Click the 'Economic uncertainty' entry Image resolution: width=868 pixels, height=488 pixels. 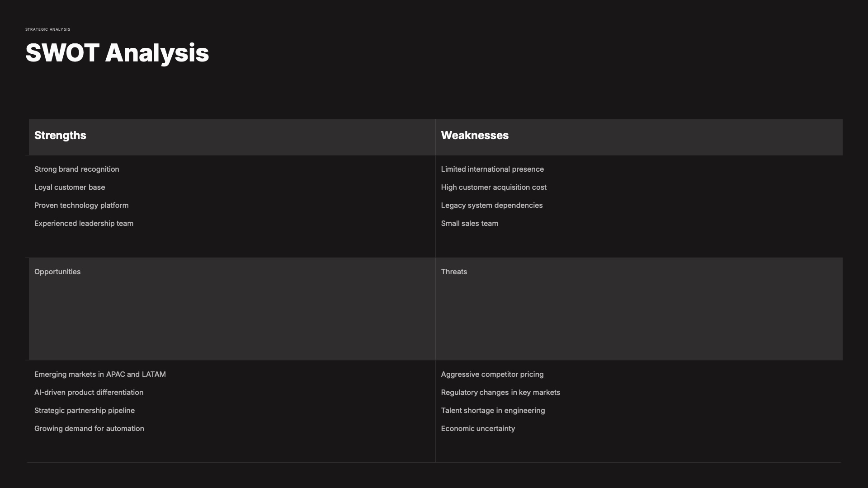coord(478,429)
